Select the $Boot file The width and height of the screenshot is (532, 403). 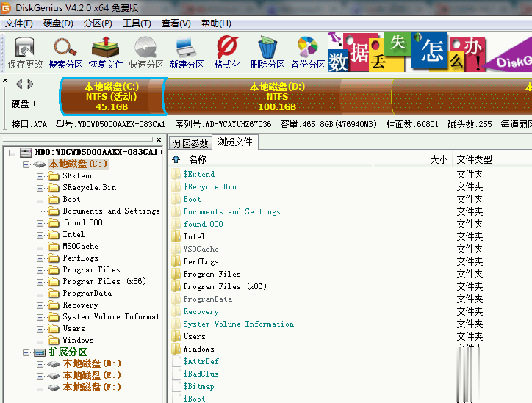click(x=194, y=399)
